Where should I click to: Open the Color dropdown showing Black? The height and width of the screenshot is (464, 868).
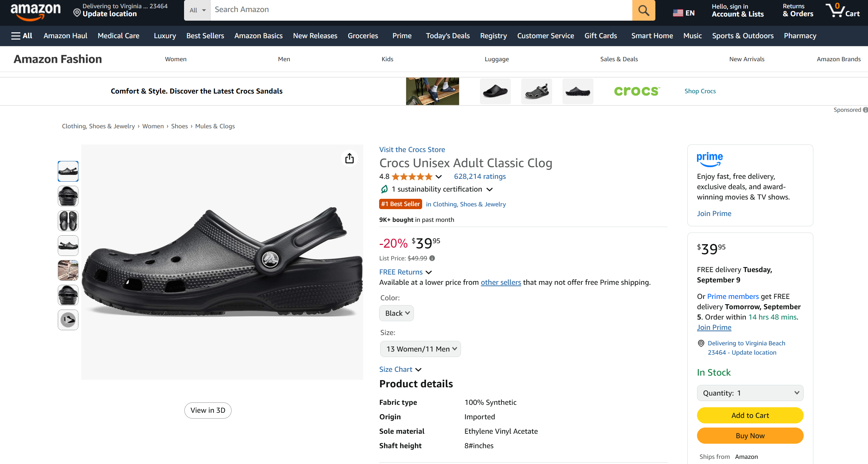coord(397,313)
